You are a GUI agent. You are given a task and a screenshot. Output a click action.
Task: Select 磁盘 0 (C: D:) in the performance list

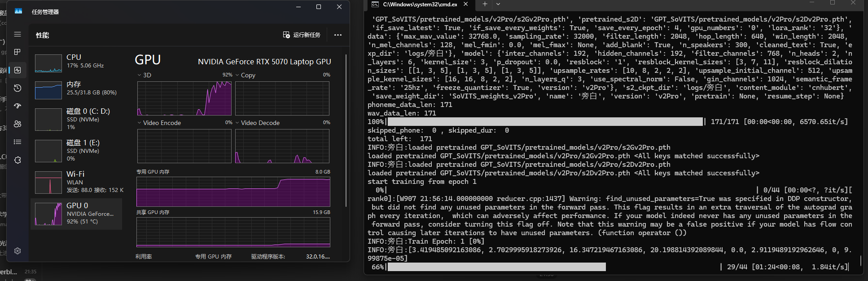point(76,120)
